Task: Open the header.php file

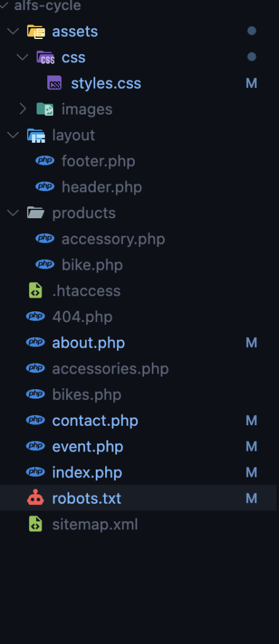Action: pos(101,187)
